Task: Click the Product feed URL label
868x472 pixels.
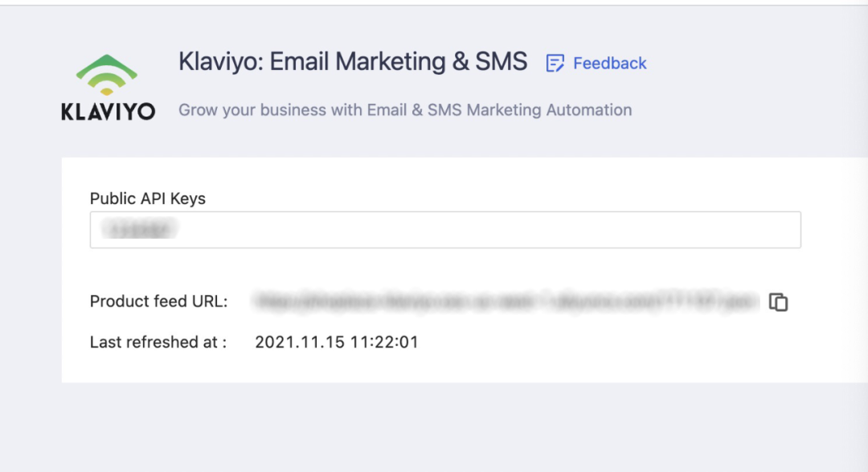Action: [x=158, y=302]
